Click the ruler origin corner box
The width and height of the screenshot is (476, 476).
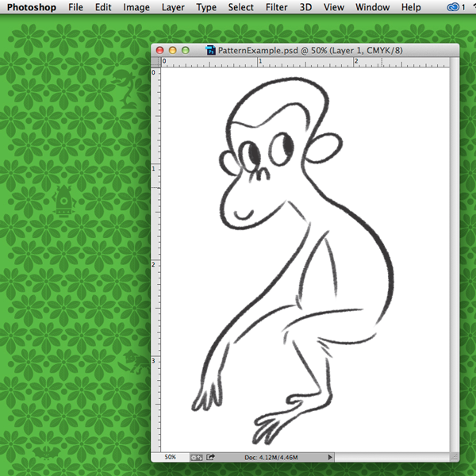(155, 62)
